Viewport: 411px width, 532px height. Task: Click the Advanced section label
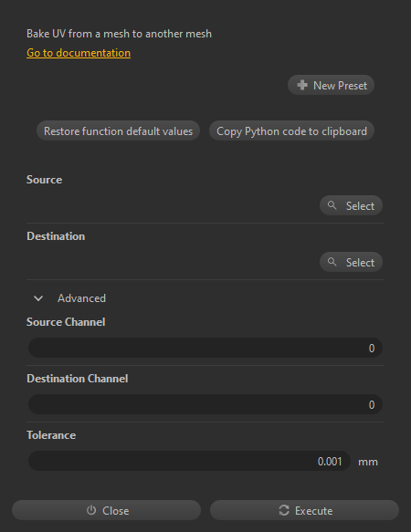pos(81,298)
